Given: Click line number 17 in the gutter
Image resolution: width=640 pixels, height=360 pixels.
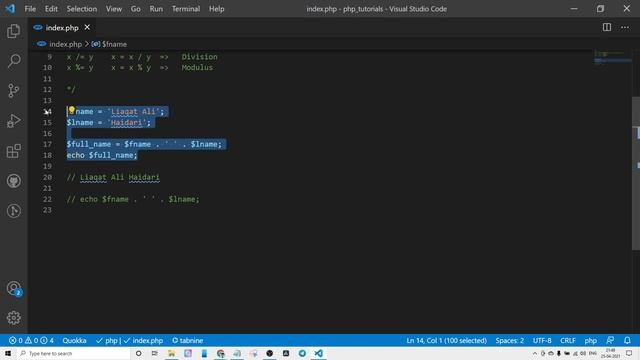Looking at the screenshot, I should point(47,144).
